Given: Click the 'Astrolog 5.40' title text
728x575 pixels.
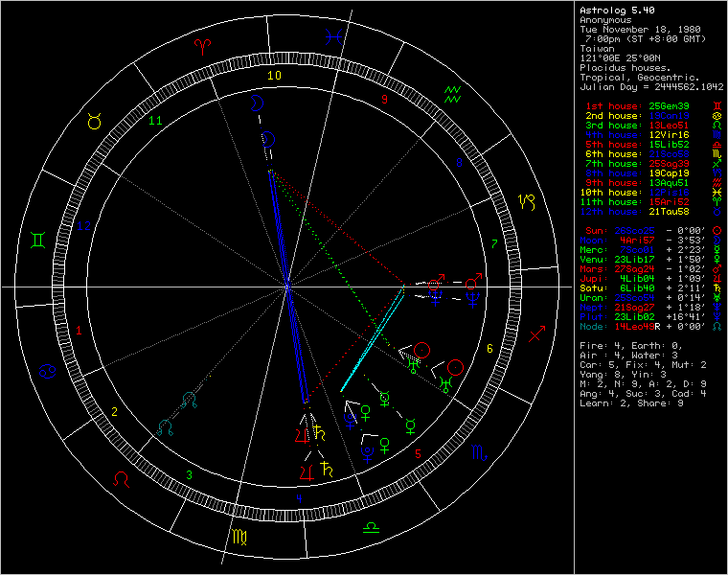Looking at the screenshot, I should point(617,11).
